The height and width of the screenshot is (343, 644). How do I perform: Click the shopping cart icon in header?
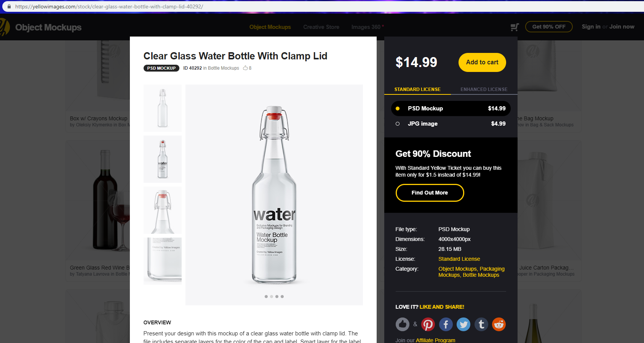(515, 27)
